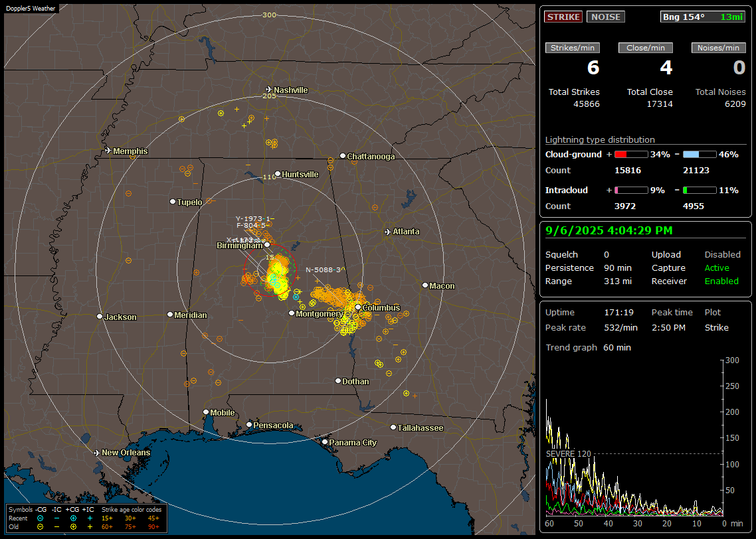Click the Total Close value 17314

[x=660, y=104]
